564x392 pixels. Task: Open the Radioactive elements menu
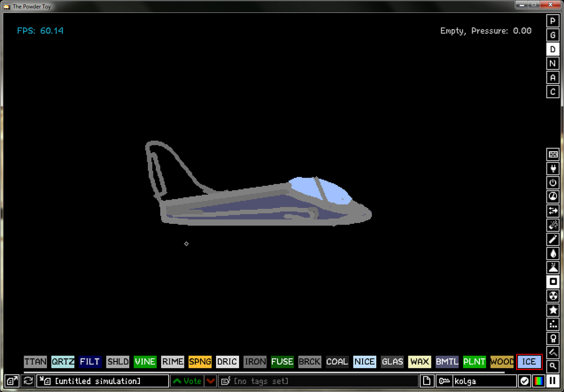553,295
